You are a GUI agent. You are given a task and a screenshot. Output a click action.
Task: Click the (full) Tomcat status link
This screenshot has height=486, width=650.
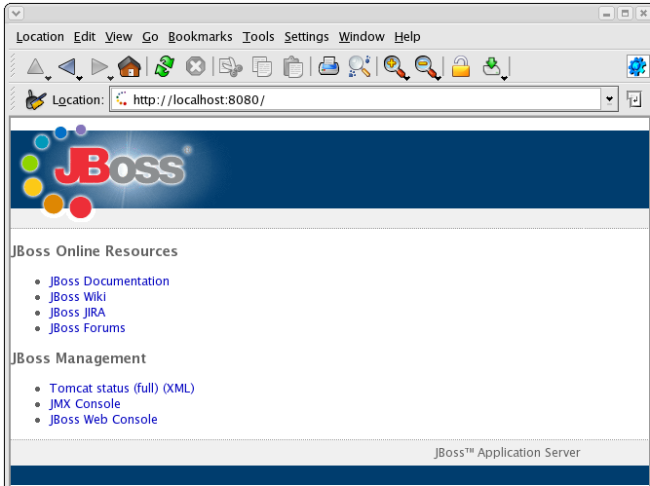[146, 388]
